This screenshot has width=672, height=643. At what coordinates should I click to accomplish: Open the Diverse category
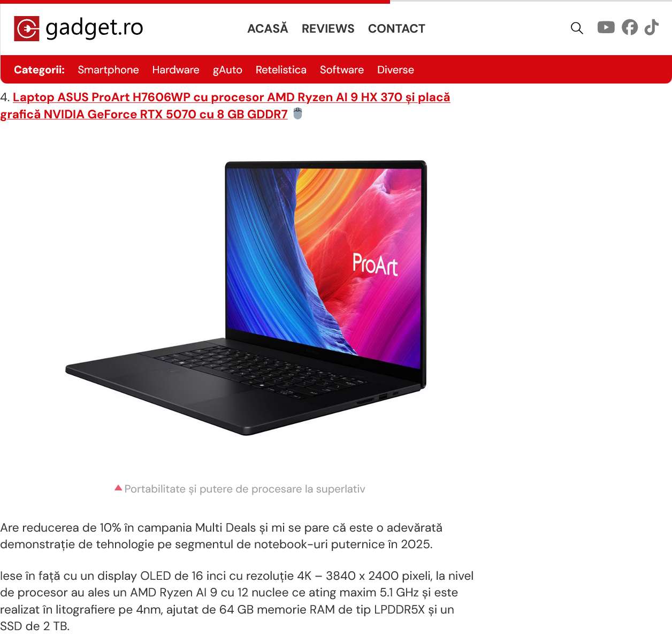(395, 70)
